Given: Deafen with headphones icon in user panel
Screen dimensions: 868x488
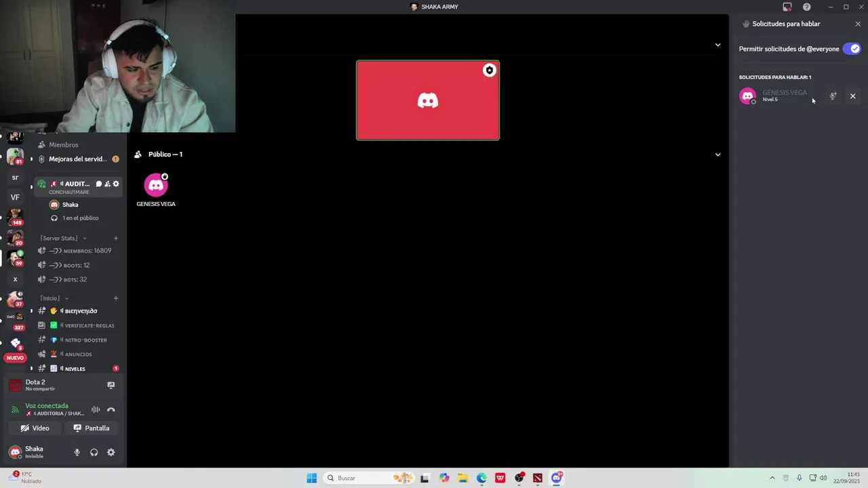Looking at the screenshot, I should click(94, 452).
